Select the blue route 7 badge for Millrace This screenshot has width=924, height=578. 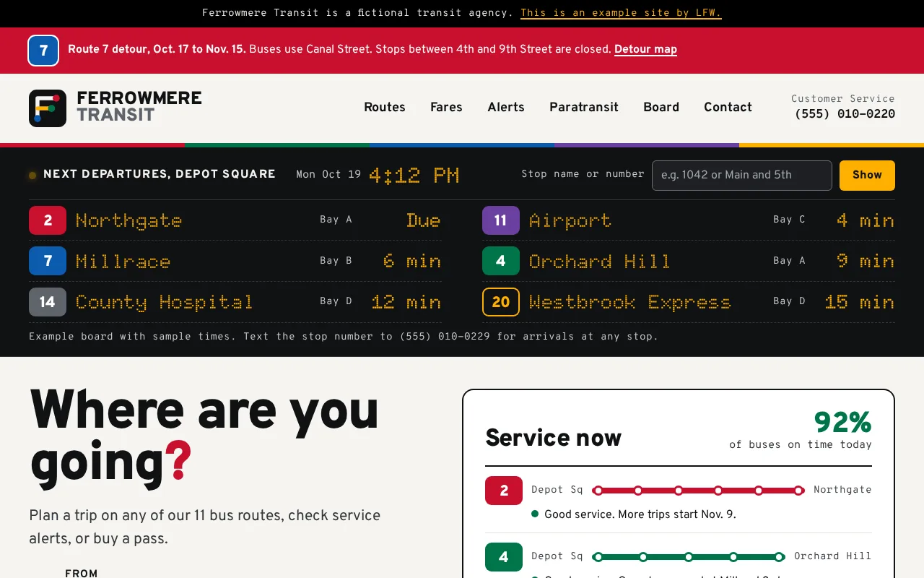[x=48, y=261]
